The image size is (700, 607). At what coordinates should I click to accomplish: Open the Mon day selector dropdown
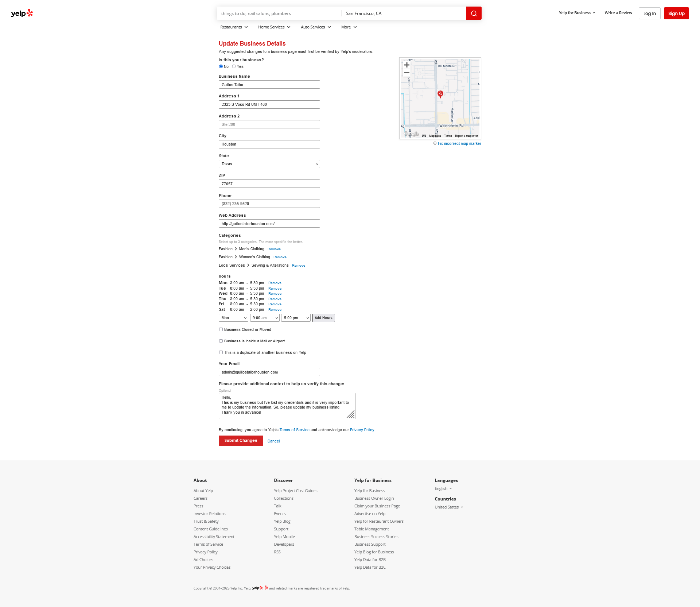pos(233,318)
